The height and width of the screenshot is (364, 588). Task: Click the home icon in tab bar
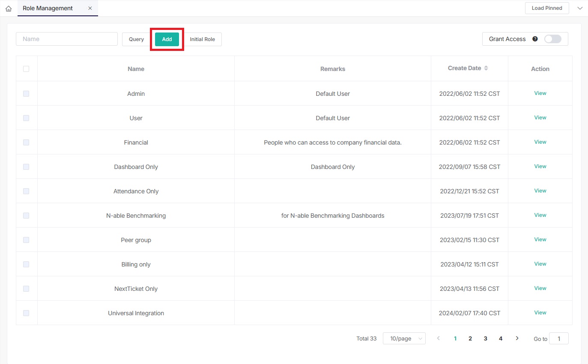pos(9,9)
